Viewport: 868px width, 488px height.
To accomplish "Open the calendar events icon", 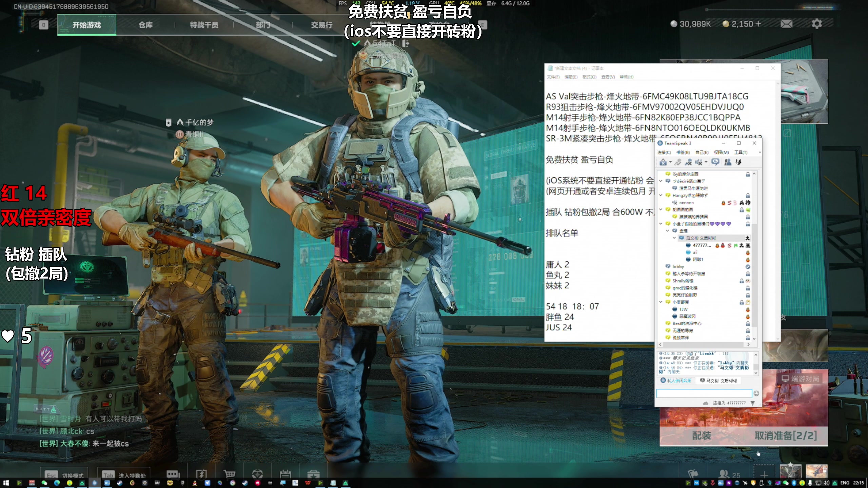I will point(285,474).
